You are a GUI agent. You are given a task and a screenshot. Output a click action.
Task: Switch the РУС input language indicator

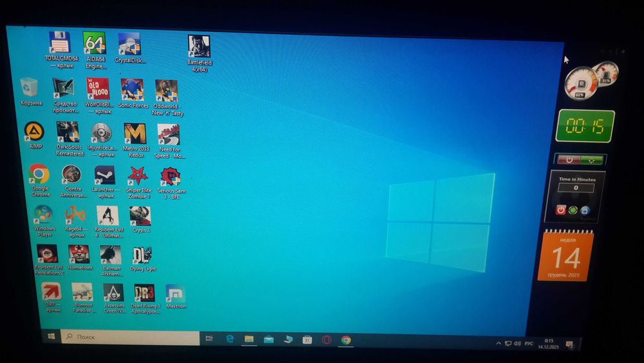[x=529, y=344]
